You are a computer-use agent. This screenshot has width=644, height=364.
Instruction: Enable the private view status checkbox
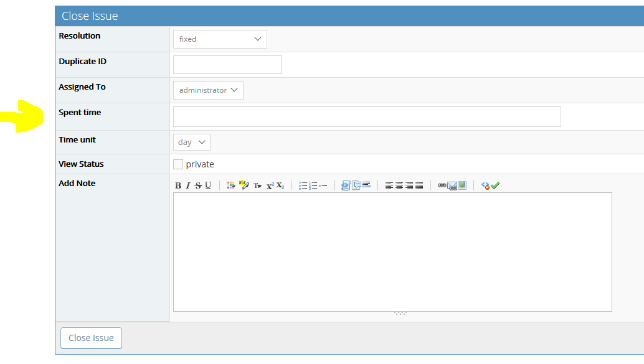[178, 164]
